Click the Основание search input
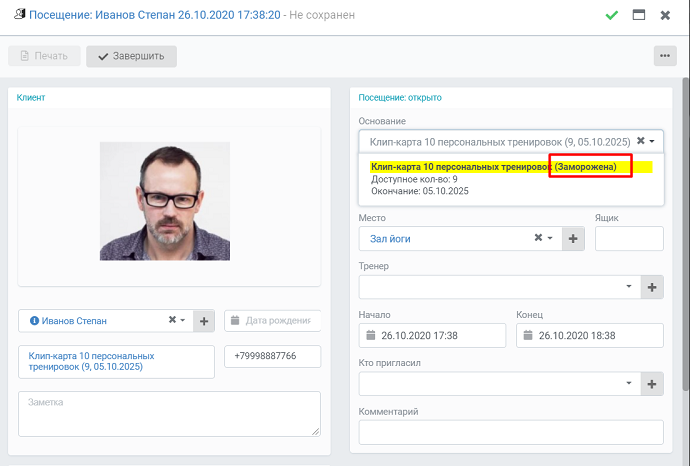The height and width of the screenshot is (466, 690). (x=499, y=142)
